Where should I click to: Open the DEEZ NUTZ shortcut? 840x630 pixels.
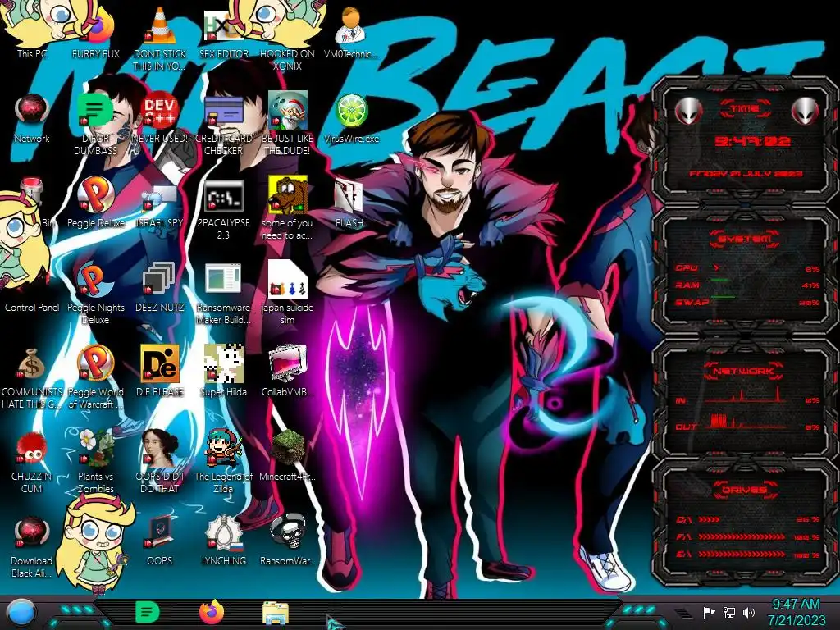coord(160,287)
